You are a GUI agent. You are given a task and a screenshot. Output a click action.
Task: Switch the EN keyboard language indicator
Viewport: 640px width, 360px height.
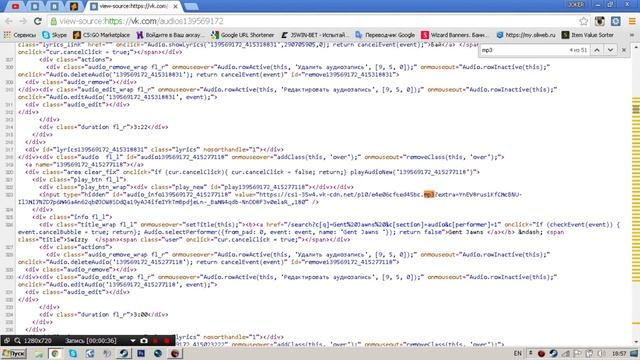pyautogui.click(x=518, y=353)
